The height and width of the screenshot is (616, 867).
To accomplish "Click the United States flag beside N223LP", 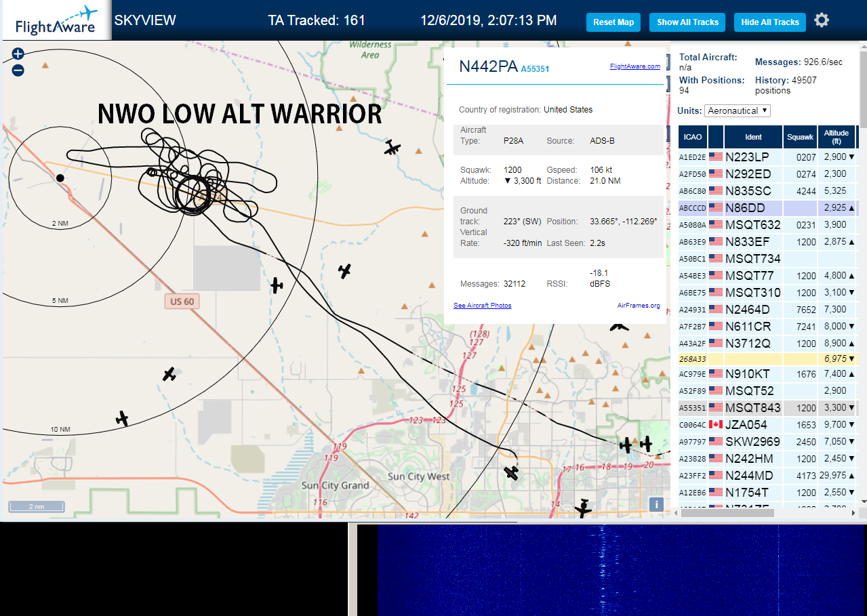I will (x=715, y=157).
